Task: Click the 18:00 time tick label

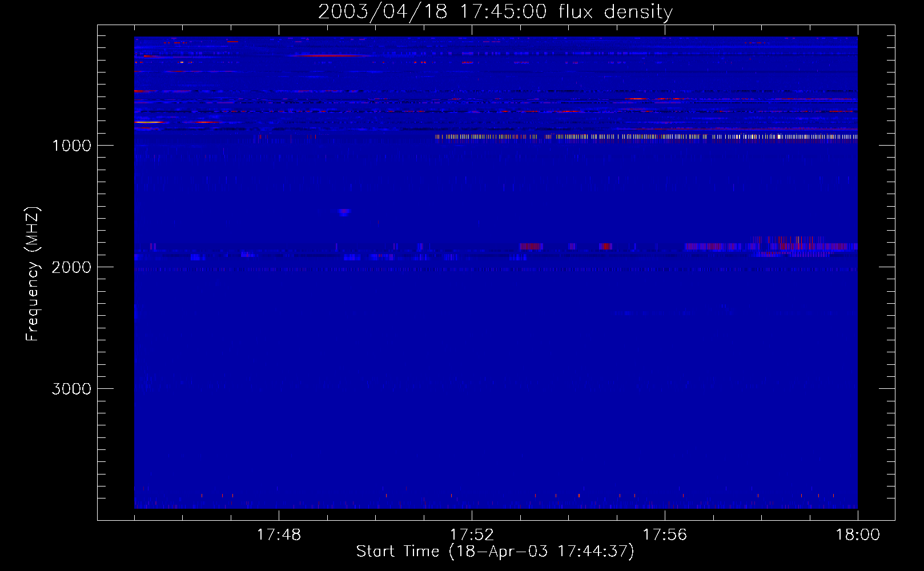Action: (858, 535)
